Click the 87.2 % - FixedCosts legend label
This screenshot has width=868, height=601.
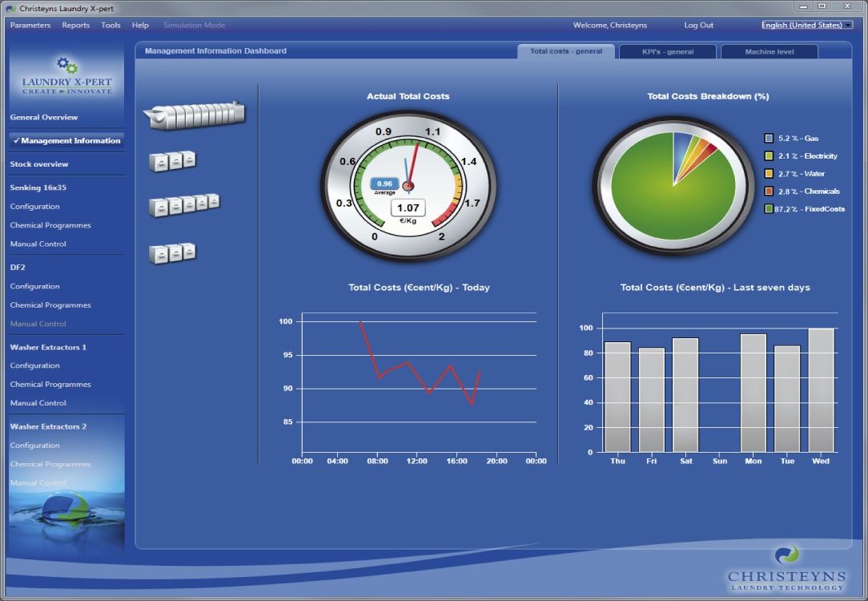(x=810, y=209)
